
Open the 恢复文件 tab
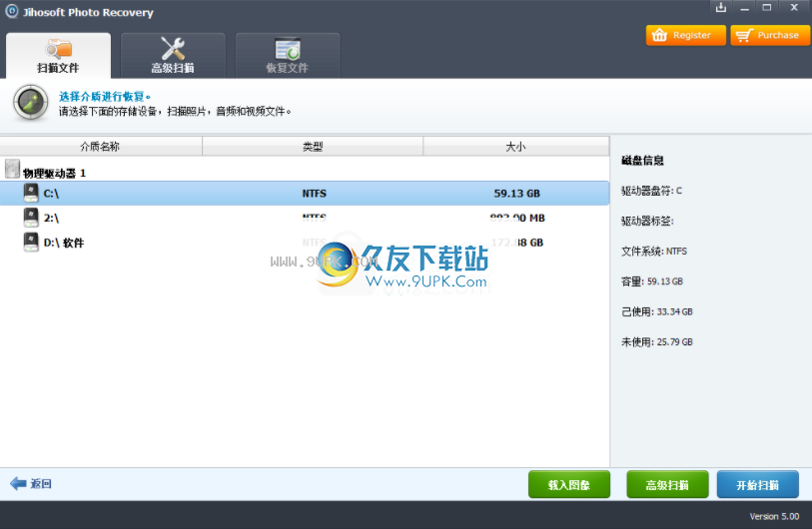pyautogui.click(x=288, y=55)
